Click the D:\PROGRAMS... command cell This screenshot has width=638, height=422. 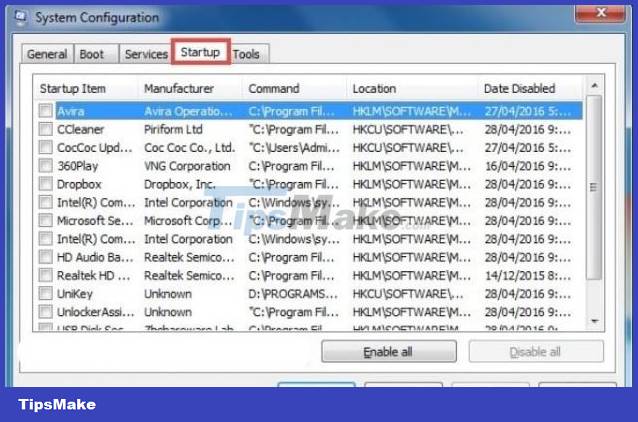293,294
